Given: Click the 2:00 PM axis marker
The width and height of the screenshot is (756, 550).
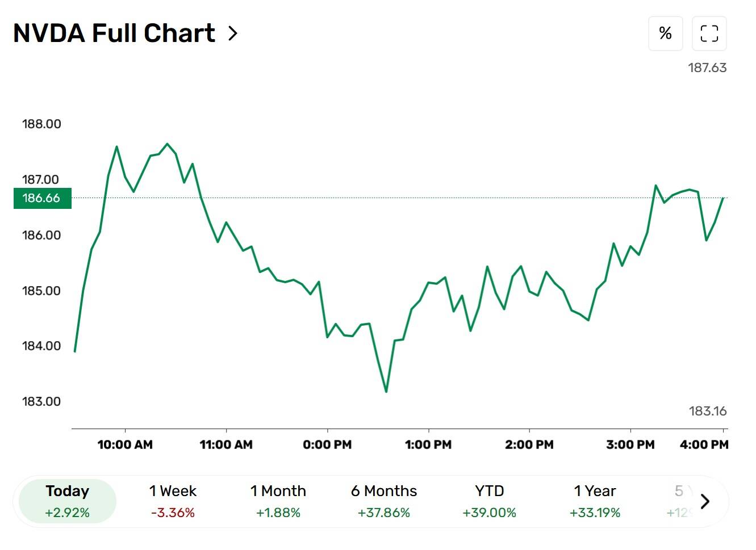Looking at the screenshot, I should pyautogui.click(x=529, y=444).
